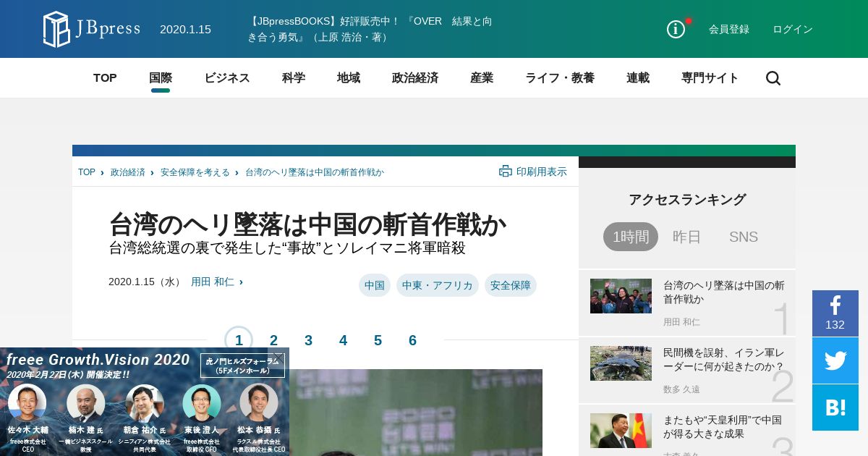868x456 pixels.
Task: Click 政治経済 in the breadcrumb
Action: pyautogui.click(x=128, y=172)
